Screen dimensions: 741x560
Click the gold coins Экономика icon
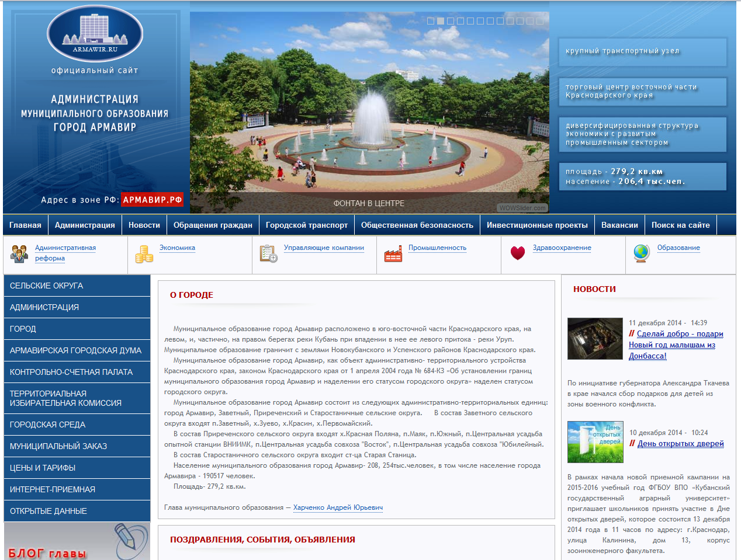tap(144, 254)
